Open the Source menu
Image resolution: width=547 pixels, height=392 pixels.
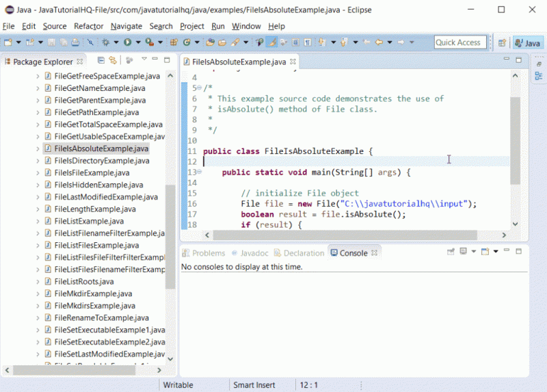tap(55, 26)
